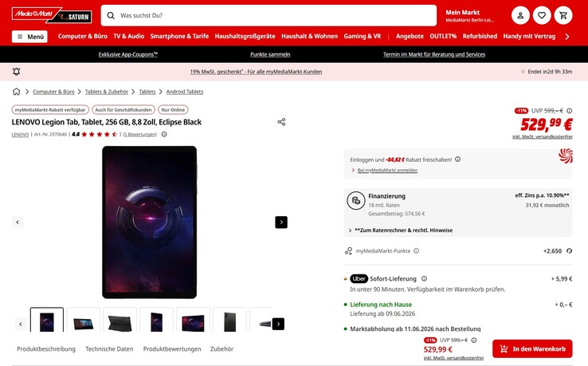Open the Tablets breadcrumb link
The height and width of the screenshot is (366, 588).
147,92
